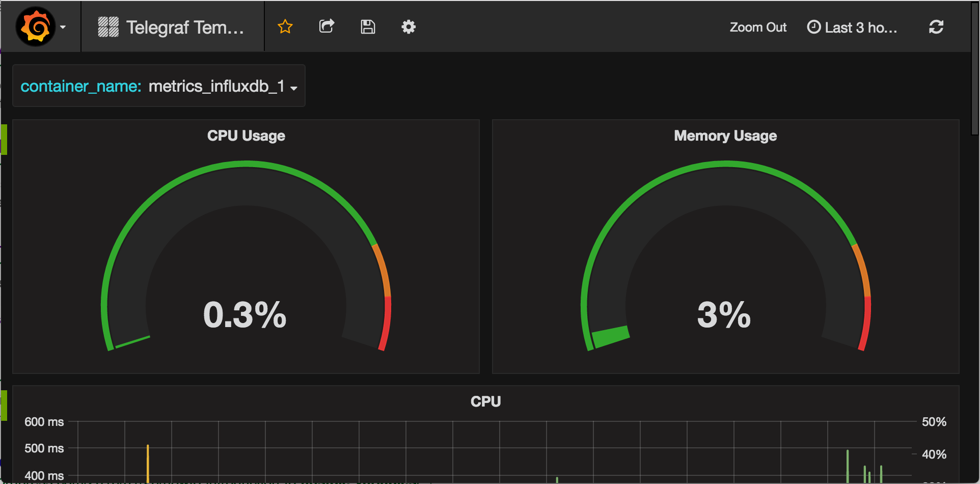This screenshot has height=484, width=980.
Task: Click the 600 ms axis label
Action: pos(44,422)
